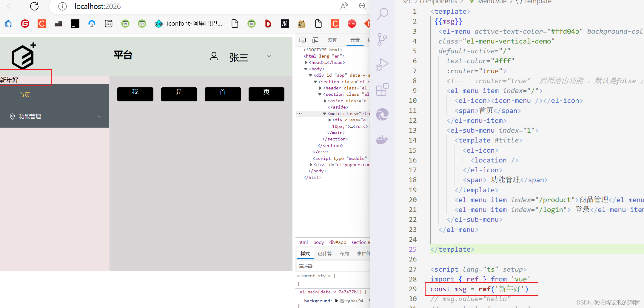Click the browser Back arrow
Image resolution: width=644 pixels, height=308 pixels.
point(11,6)
